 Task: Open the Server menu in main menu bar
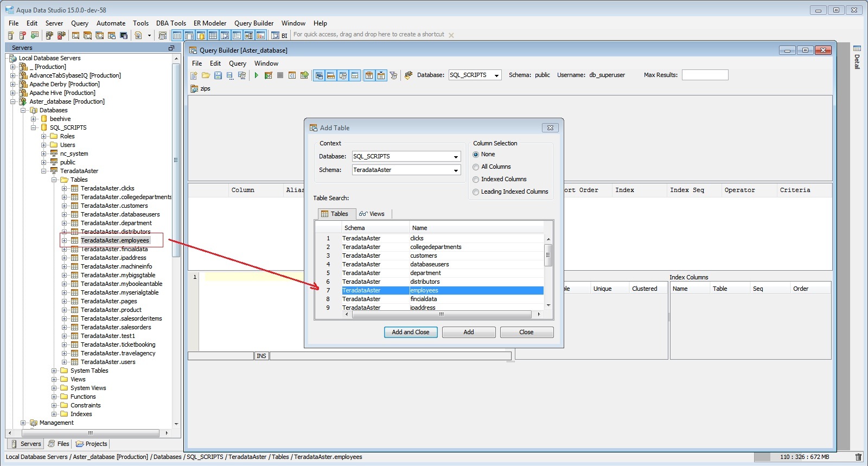pos(54,23)
